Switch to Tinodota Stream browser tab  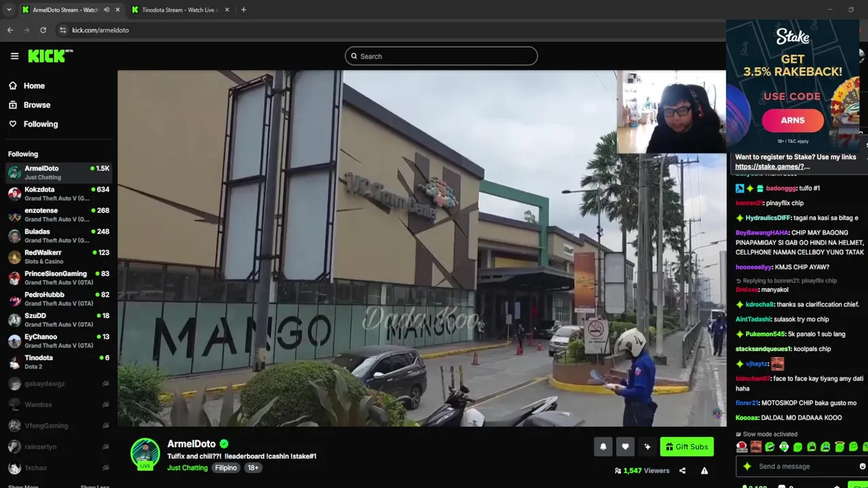[180, 10]
